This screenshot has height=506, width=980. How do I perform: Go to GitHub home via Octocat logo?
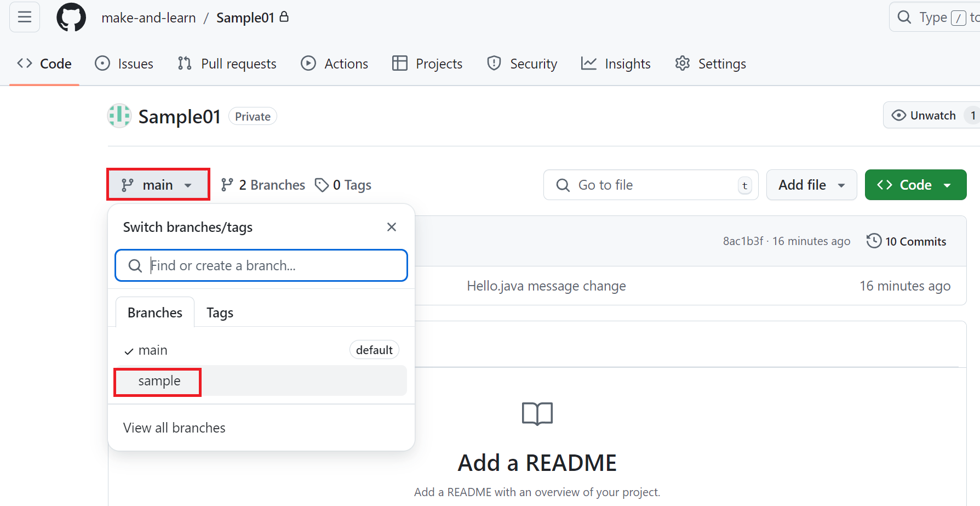point(71,17)
